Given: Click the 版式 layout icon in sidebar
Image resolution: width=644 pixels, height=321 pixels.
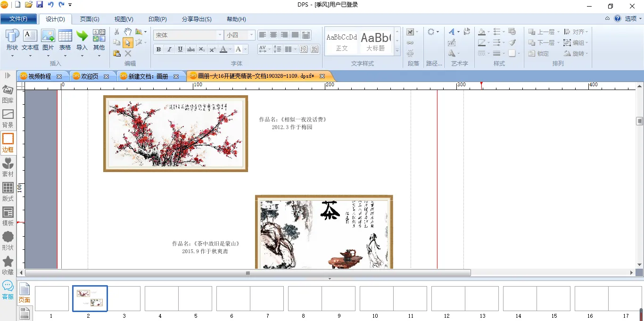Looking at the screenshot, I should (x=8, y=192).
